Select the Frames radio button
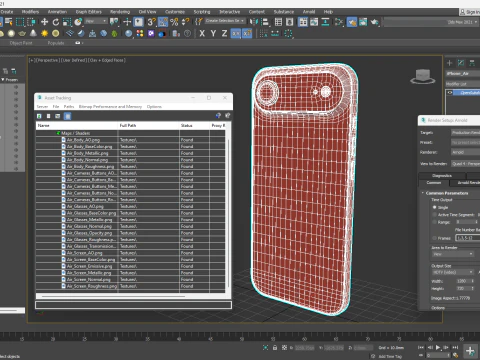The width and height of the screenshot is (480, 360). click(434, 238)
